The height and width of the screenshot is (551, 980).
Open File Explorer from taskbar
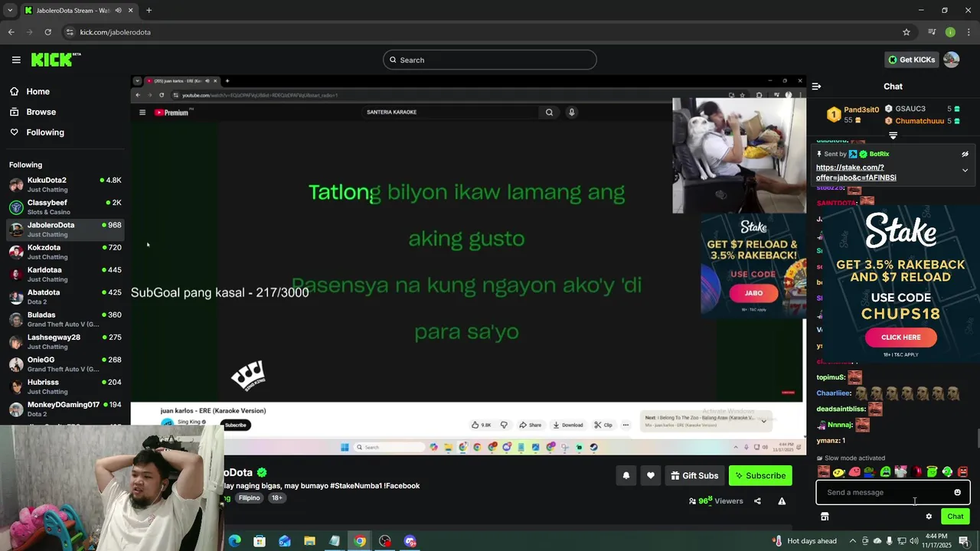(x=309, y=541)
